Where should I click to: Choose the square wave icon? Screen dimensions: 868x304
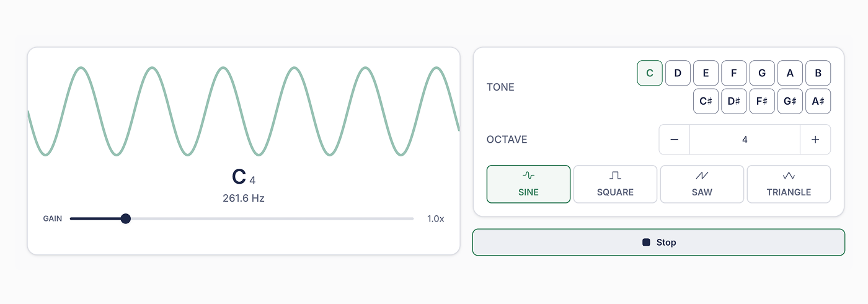tap(615, 176)
